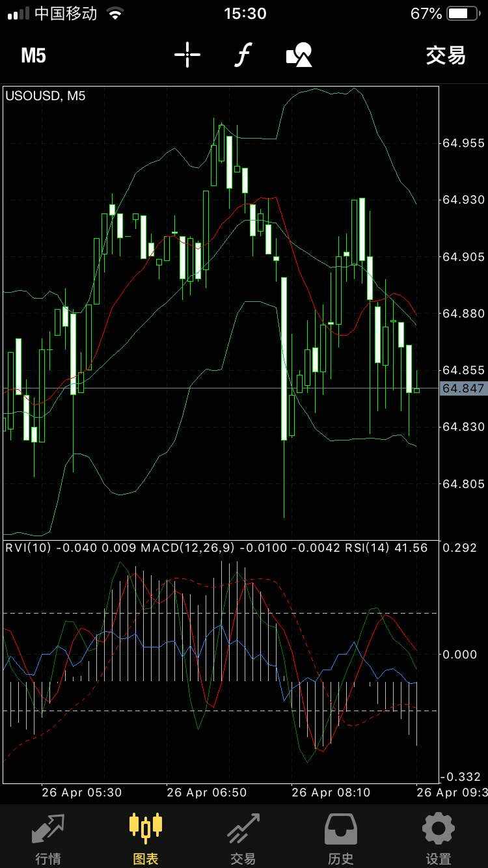Select the 图表 chart tab
The width and height of the screenshot is (488, 868).
(x=146, y=837)
